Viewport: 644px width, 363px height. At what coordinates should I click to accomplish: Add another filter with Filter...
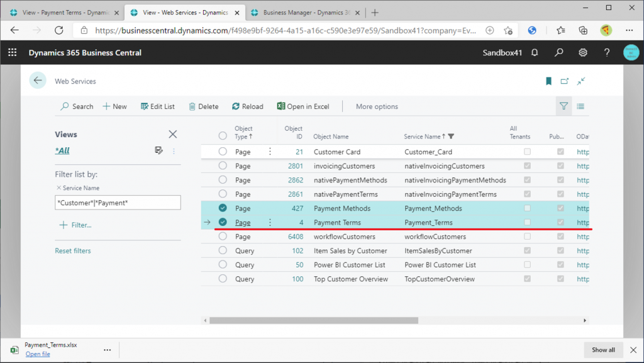click(x=75, y=225)
